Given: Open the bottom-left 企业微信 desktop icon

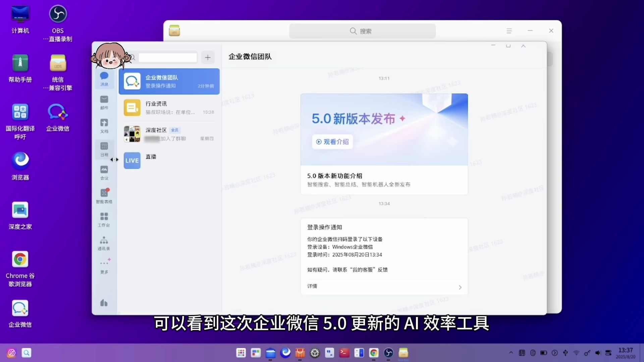Looking at the screenshot, I should click(20, 313).
